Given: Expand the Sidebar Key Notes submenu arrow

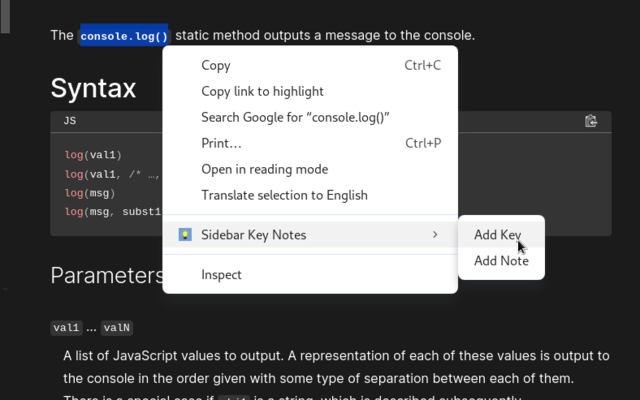Looking at the screenshot, I should click(x=435, y=235).
